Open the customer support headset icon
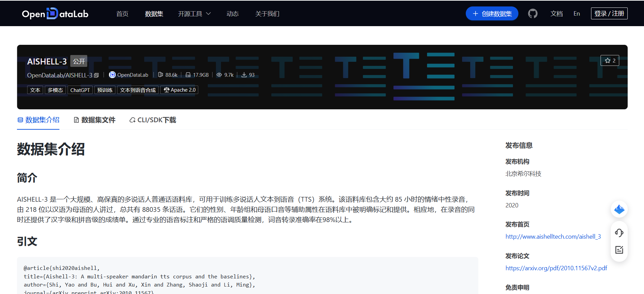Image resolution: width=644 pixels, height=294 pixels. click(619, 233)
